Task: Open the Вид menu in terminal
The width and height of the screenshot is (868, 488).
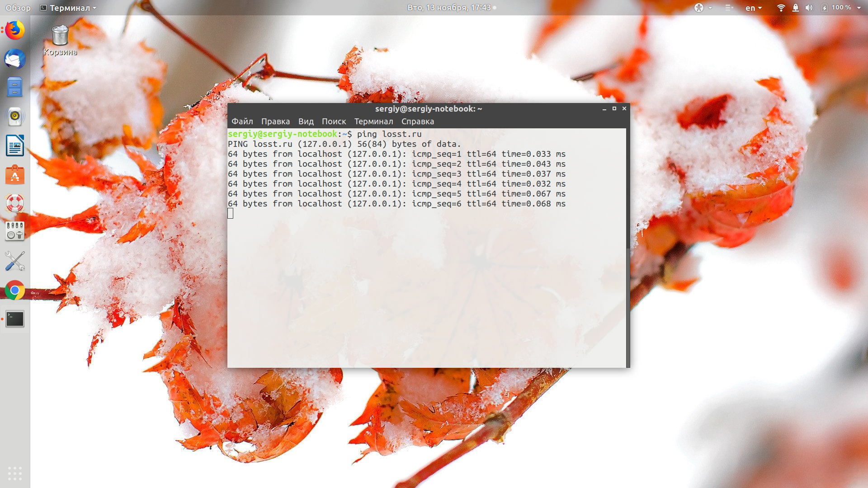Action: coord(306,121)
